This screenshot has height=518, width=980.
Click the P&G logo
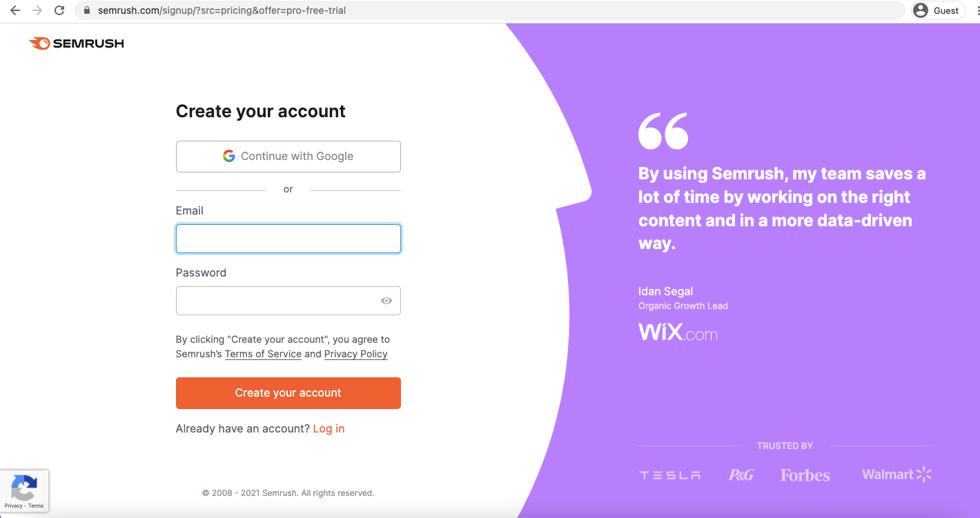pyautogui.click(x=741, y=475)
